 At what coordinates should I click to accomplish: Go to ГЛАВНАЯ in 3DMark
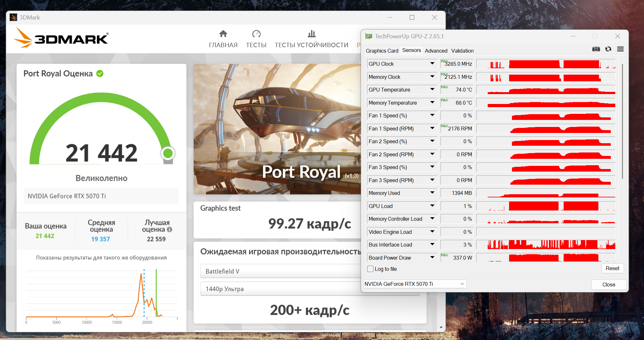223,45
